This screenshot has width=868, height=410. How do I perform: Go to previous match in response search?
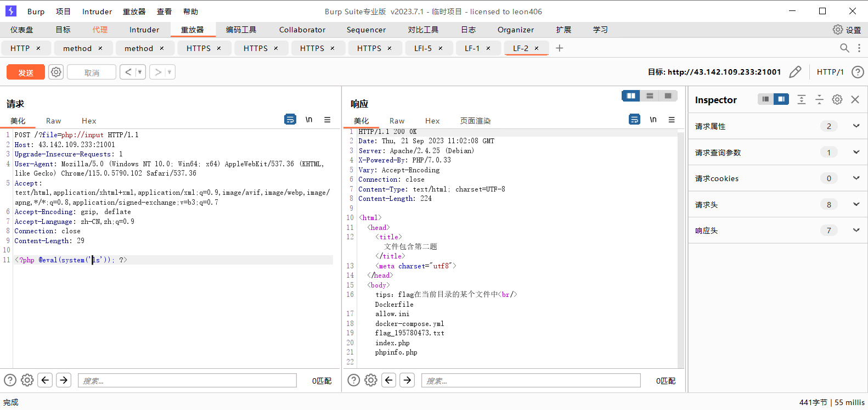[x=389, y=380]
